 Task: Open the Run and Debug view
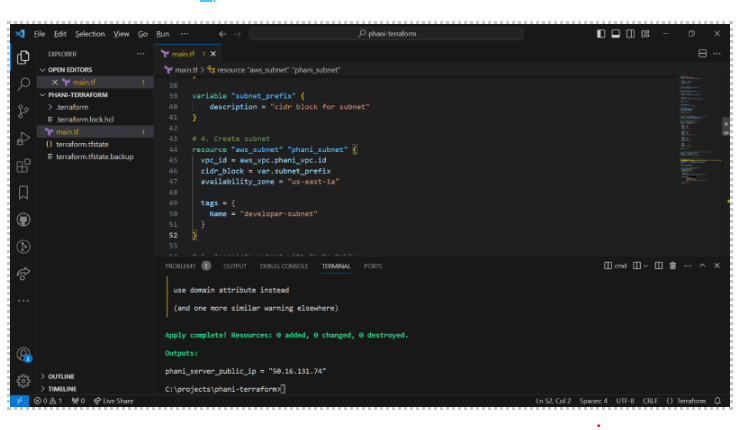click(x=23, y=138)
